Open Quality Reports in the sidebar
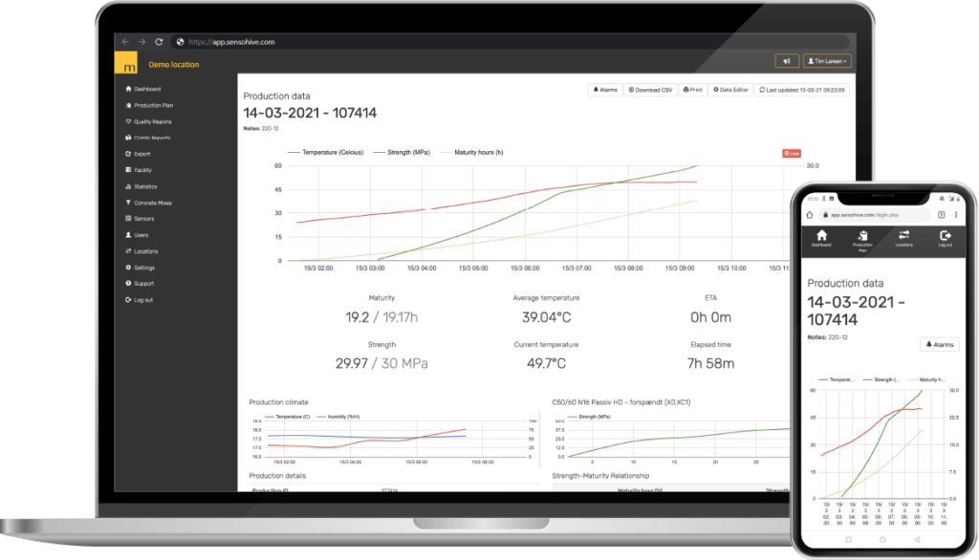Viewport: 979px width, 560px height. tap(148, 121)
